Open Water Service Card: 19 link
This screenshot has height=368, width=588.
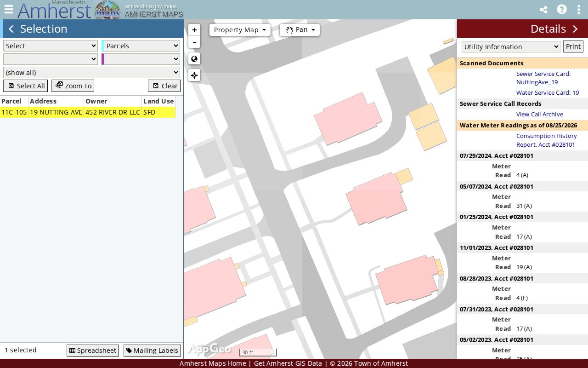click(548, 93)
